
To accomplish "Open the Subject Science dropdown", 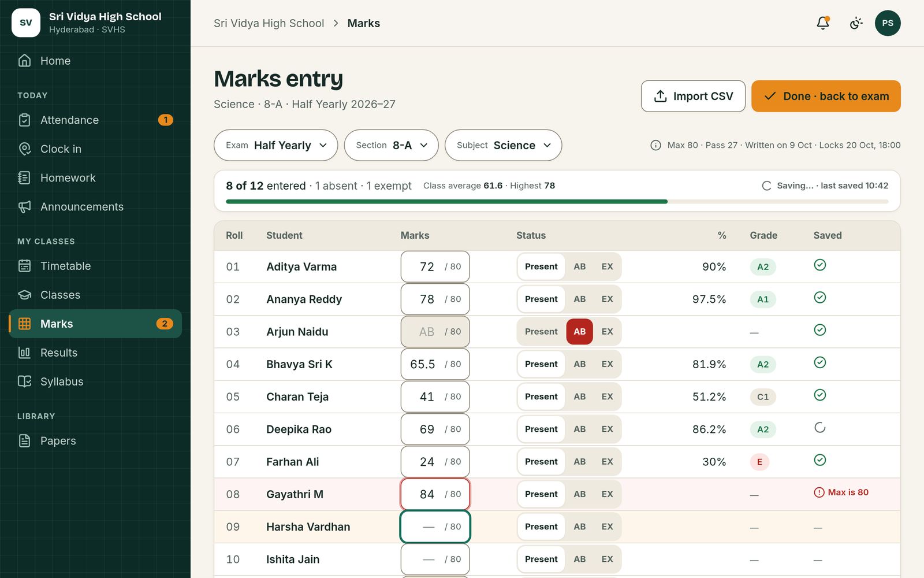I will 503,145.
